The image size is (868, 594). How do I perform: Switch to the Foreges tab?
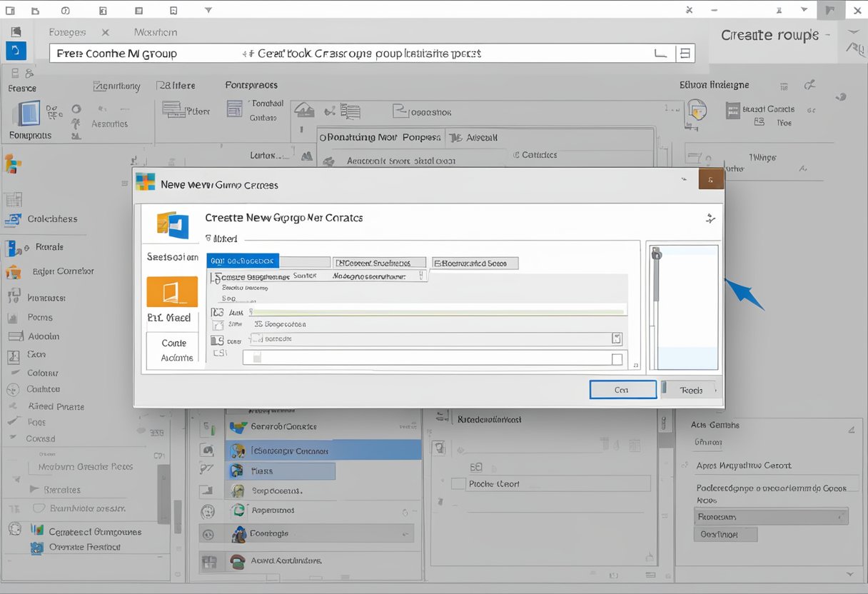(67, 32)
